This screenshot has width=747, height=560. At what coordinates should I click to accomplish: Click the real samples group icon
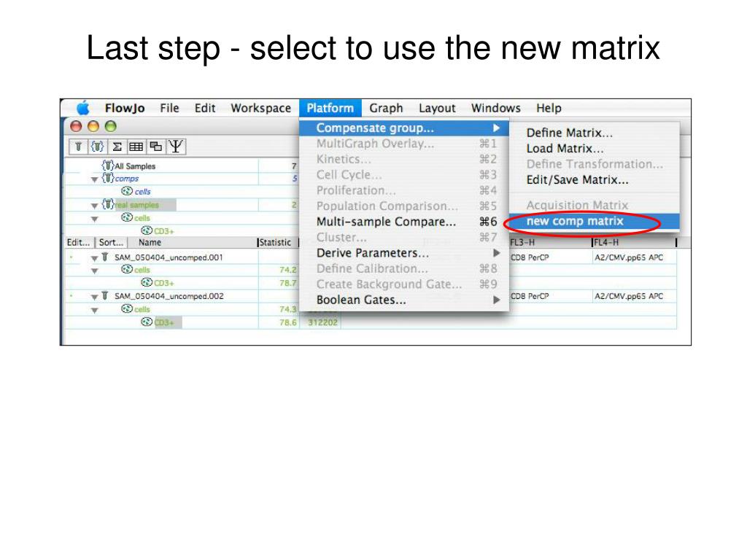108,204
